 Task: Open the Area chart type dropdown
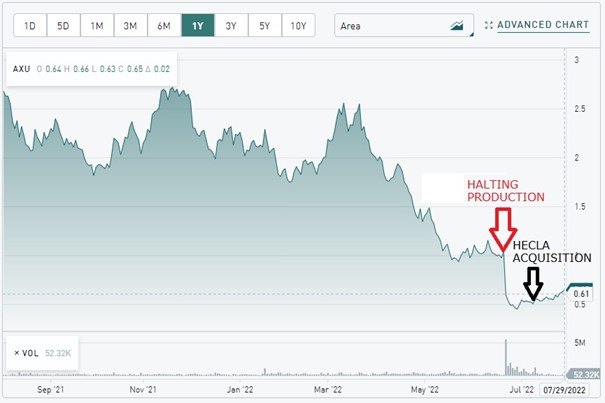[404, 25]
